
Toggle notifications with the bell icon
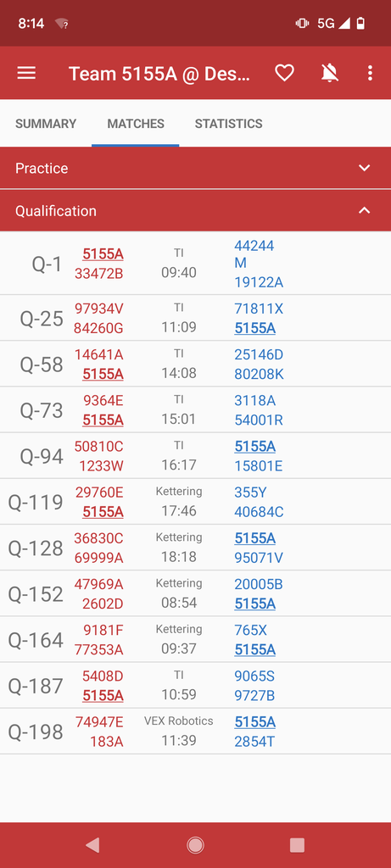[330, 73]
